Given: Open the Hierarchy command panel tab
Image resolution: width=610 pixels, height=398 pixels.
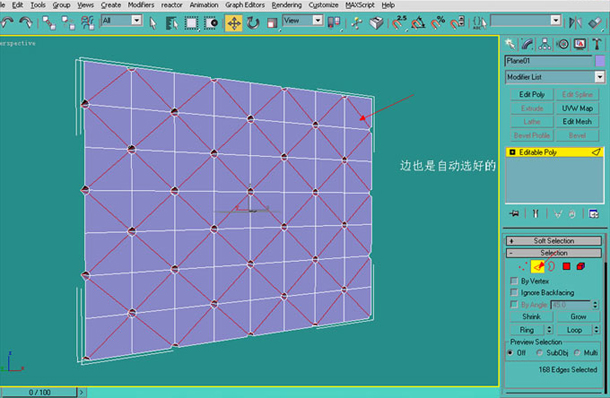Looking at the screenshot, I should point(545,44).
